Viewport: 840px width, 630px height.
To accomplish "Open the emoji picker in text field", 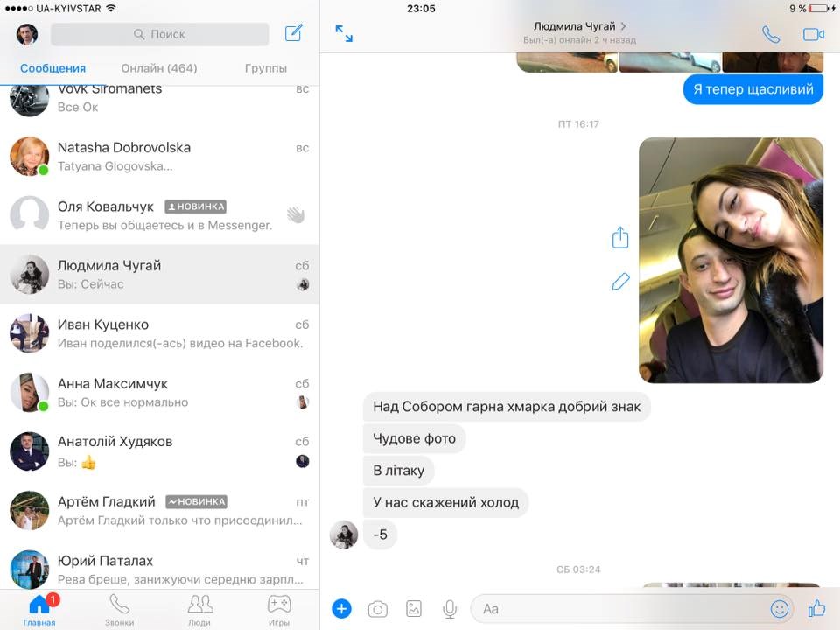I will click(x=779, y=608).
